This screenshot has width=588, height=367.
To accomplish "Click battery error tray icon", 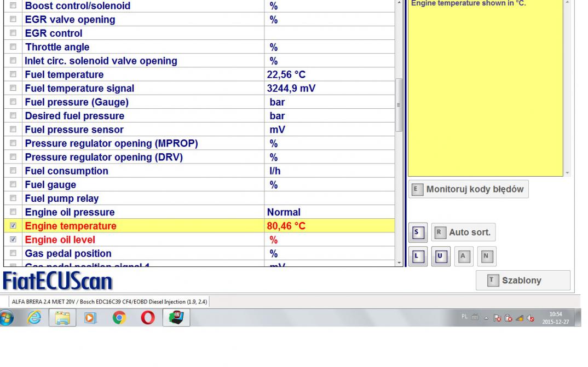I will (x=508, y=318).
